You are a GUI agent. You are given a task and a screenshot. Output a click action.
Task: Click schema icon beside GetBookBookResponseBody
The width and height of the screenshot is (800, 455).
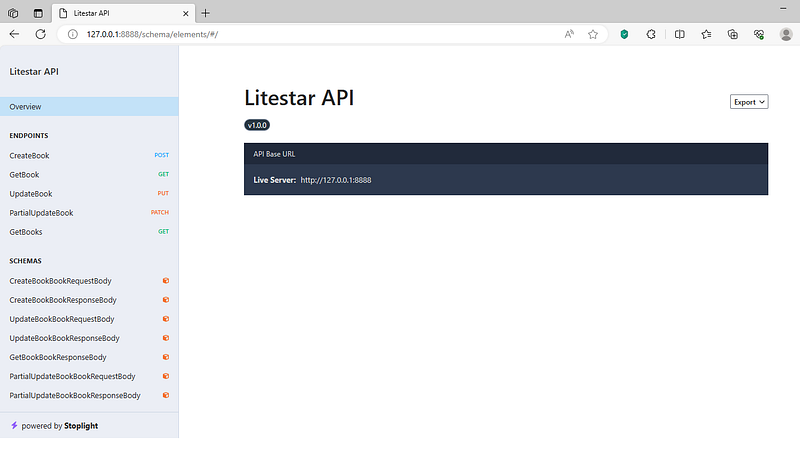pos(166,357)
